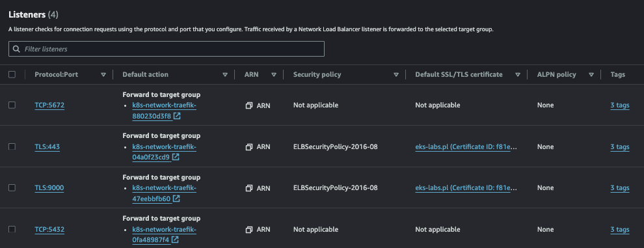Open target group k8s-network-traefik-47eebbfb60

[x=165, y=193]
